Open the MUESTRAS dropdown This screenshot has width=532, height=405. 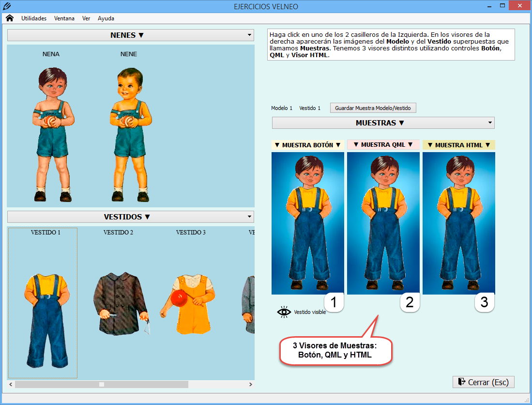click(x=383, y=123)
